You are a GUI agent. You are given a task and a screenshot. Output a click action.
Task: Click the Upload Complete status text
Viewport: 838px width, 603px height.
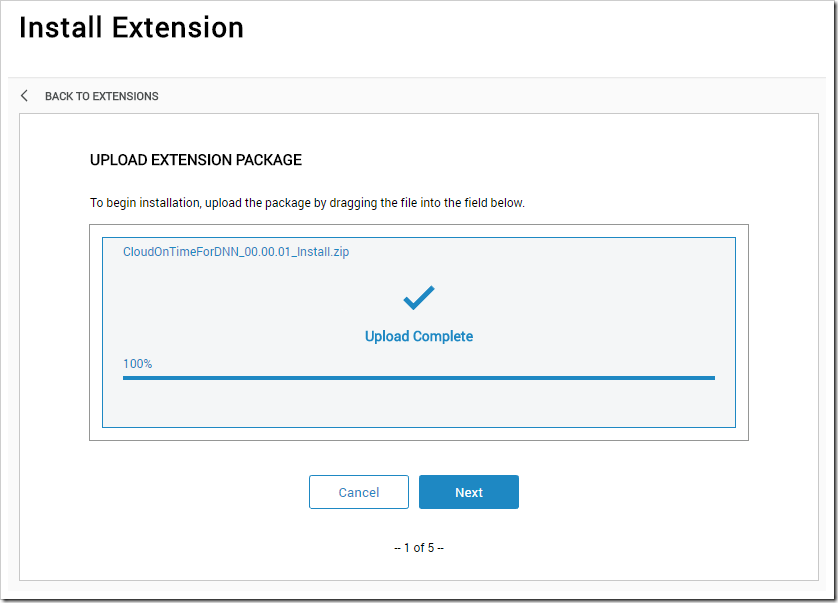[x=419, y=336]
